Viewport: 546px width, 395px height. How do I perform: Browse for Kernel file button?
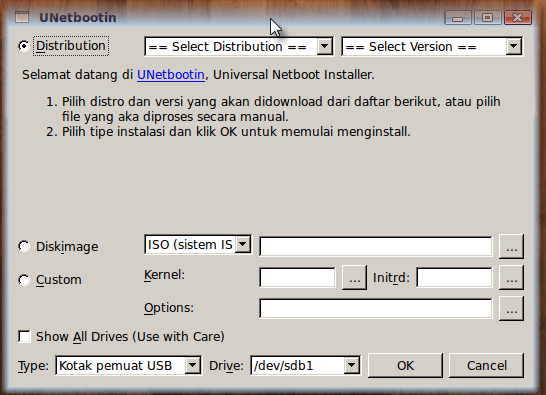tap(354, 278)
